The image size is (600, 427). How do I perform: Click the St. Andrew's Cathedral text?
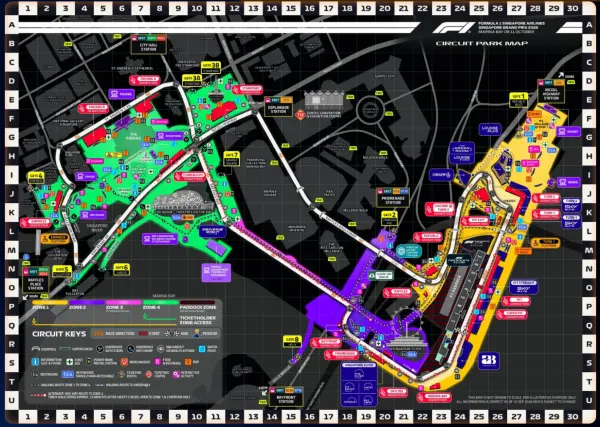point(132,68)
